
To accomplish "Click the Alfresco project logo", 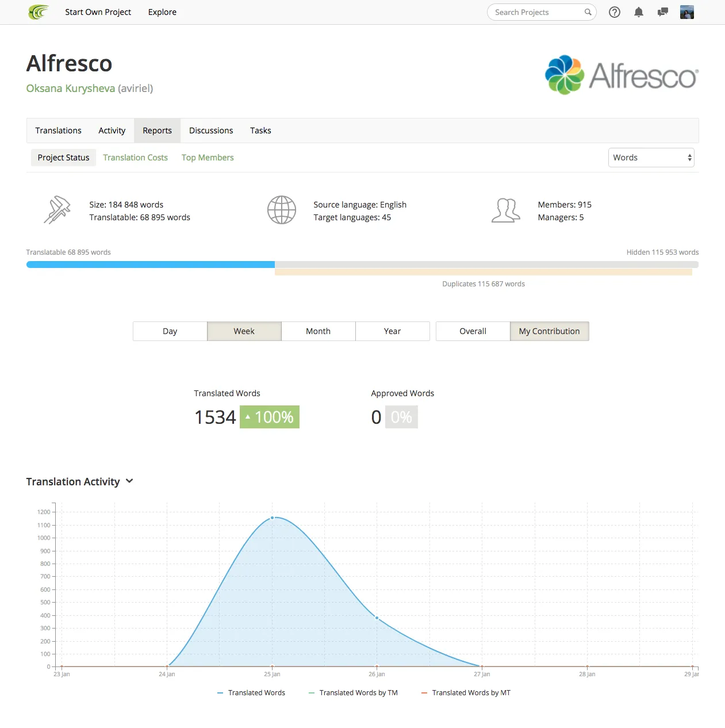I will pos(622,75).
